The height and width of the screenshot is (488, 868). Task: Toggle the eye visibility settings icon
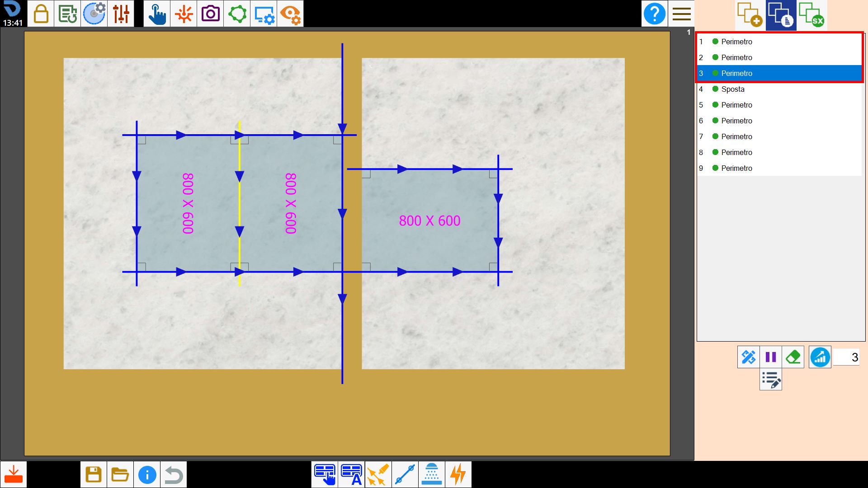point(290,14)
